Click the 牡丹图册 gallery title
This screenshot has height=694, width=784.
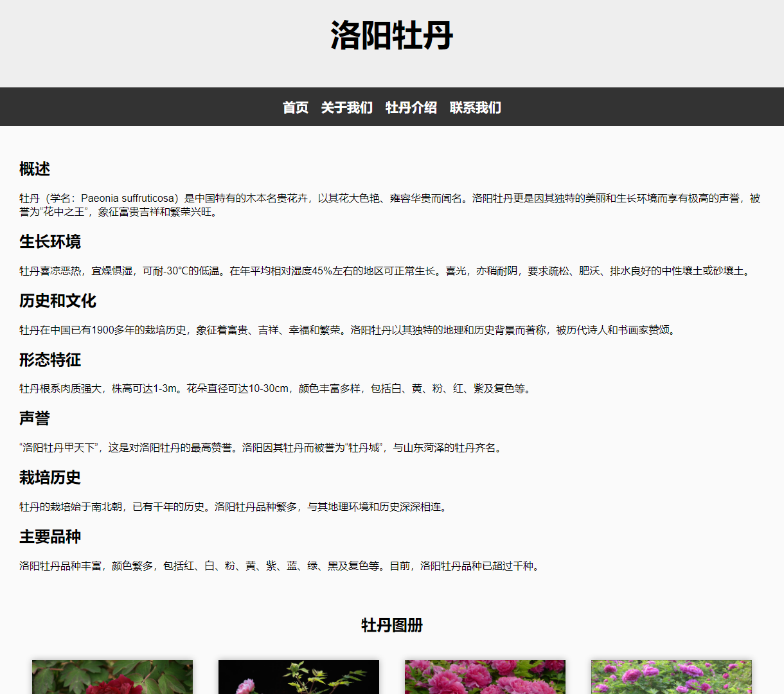391,625
